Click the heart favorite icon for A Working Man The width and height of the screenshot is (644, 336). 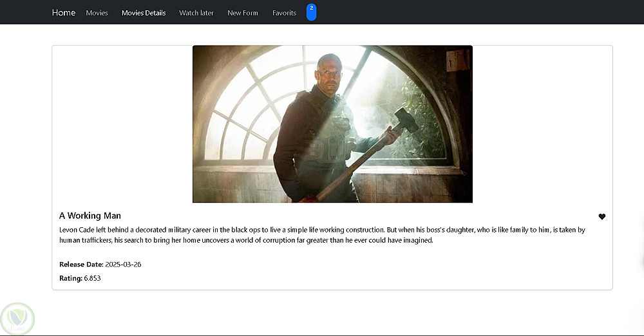pyautogui.click(x=601, y=216)
